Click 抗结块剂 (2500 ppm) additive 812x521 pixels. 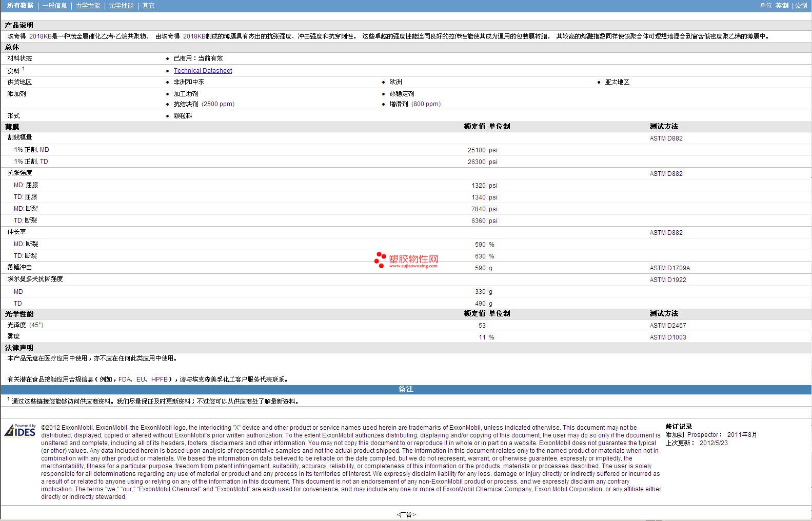[204, 104]
